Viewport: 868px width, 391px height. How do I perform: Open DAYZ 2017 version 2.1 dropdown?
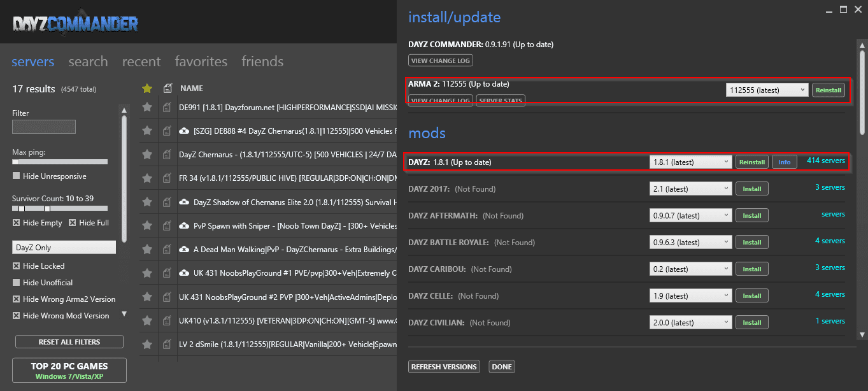point(691,189)
